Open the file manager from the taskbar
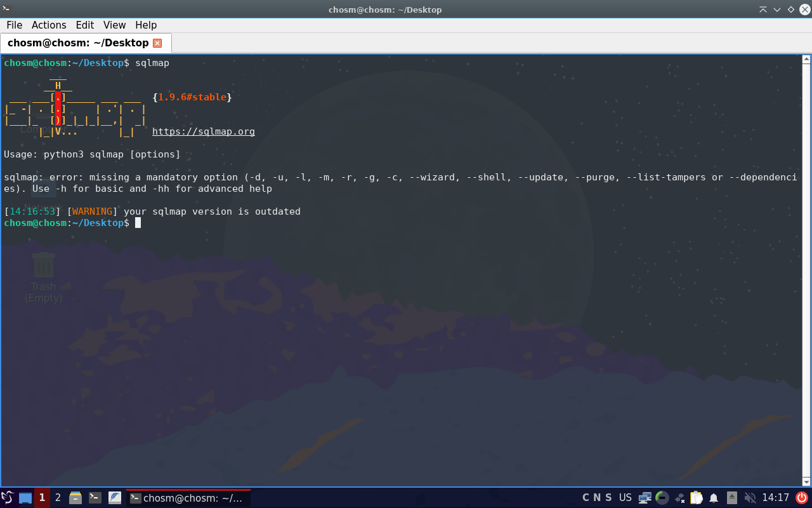Screen dimensions: 812x508 tap(75, 498)
